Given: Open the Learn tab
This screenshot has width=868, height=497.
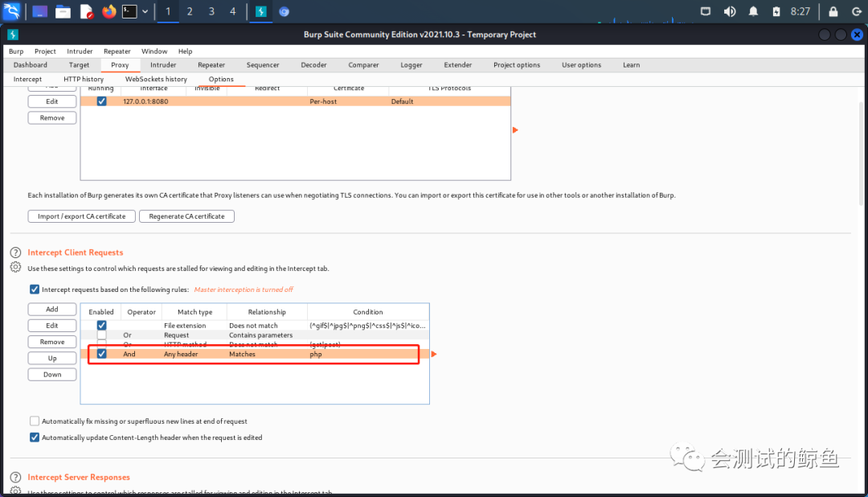Looking at the screenshot, I should point(631,65).
